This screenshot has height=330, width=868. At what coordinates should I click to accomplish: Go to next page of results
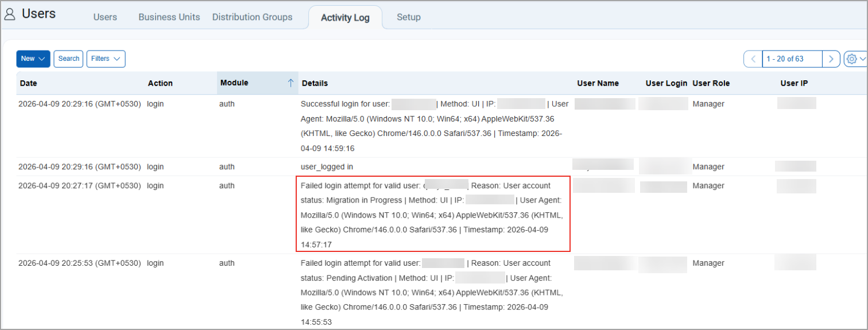click(x=831, y=59)
